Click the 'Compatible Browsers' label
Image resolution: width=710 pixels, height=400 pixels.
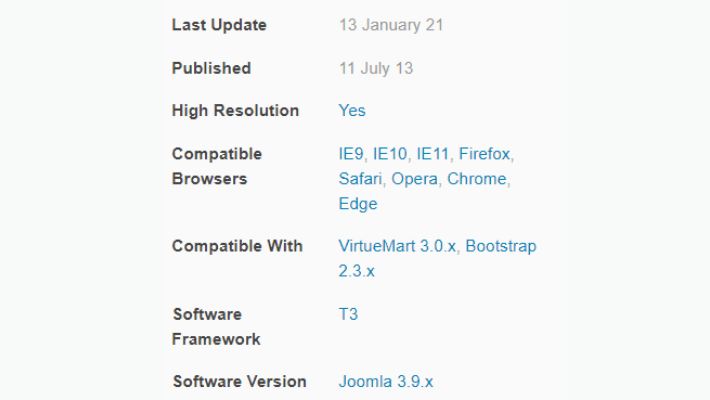[x=217, y=166]
